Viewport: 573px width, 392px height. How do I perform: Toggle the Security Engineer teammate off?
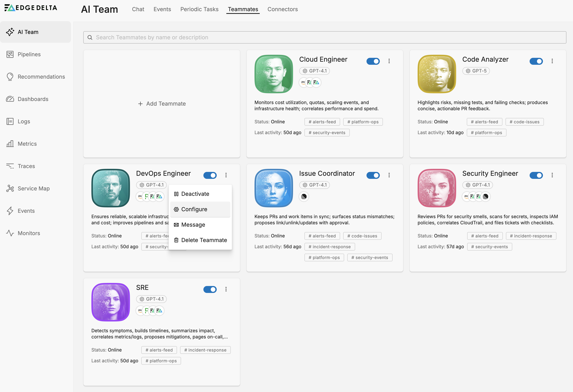point(536,175)
